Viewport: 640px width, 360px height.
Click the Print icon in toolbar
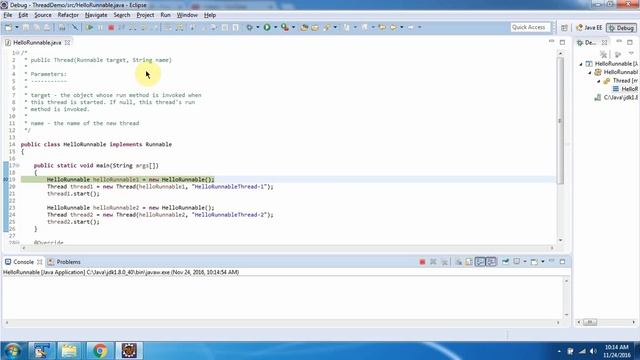click(62, 27)
